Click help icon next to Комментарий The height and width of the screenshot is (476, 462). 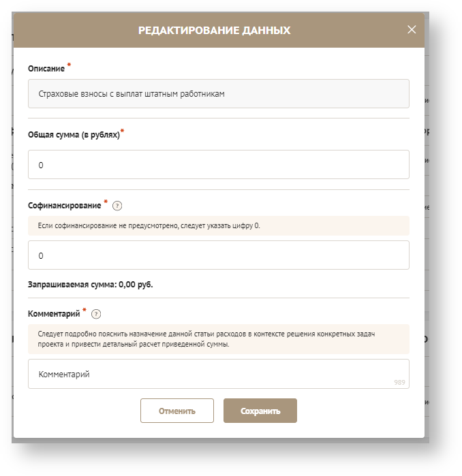click(x=96, y=314)
